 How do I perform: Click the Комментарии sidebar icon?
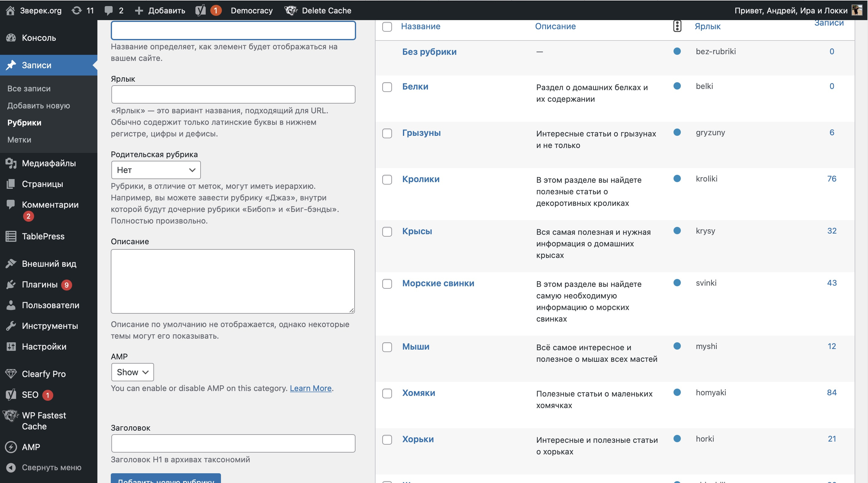coord(11,204)
